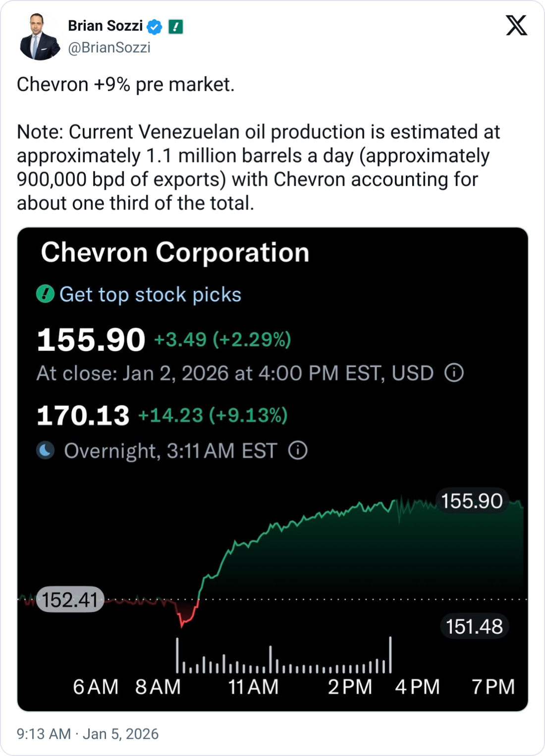Click the blue verified checkmark badge

pyautogui.click(x=155, y=27)
